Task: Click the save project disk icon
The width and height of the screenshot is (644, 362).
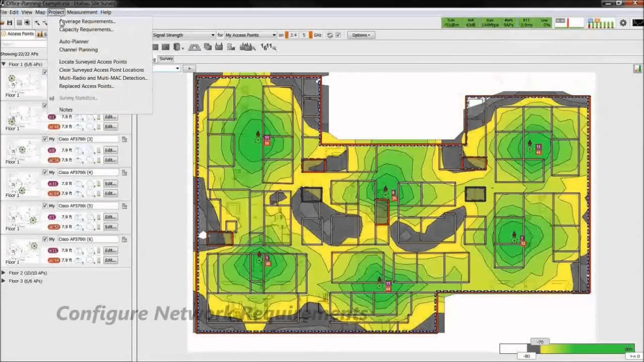Action: click(10, 23)
